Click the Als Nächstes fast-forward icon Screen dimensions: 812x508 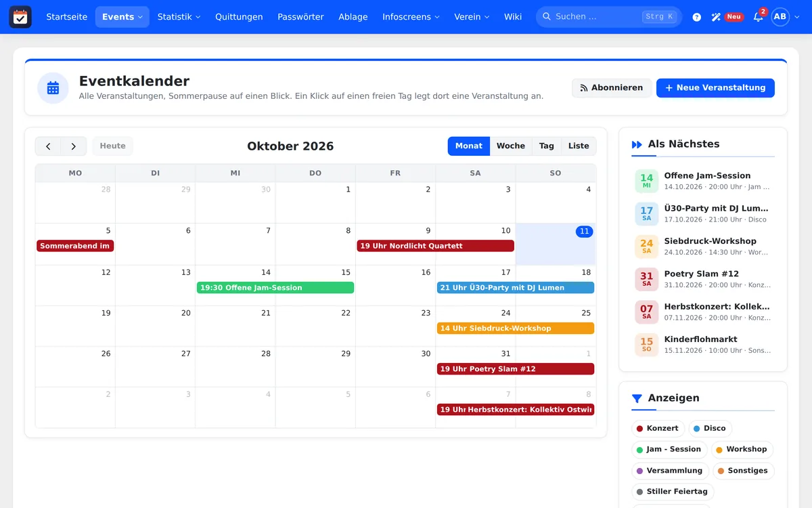point(637,144)
